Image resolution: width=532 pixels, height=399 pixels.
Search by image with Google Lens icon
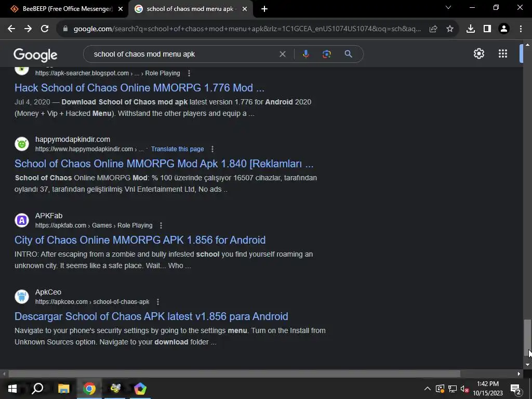point(326,54)
